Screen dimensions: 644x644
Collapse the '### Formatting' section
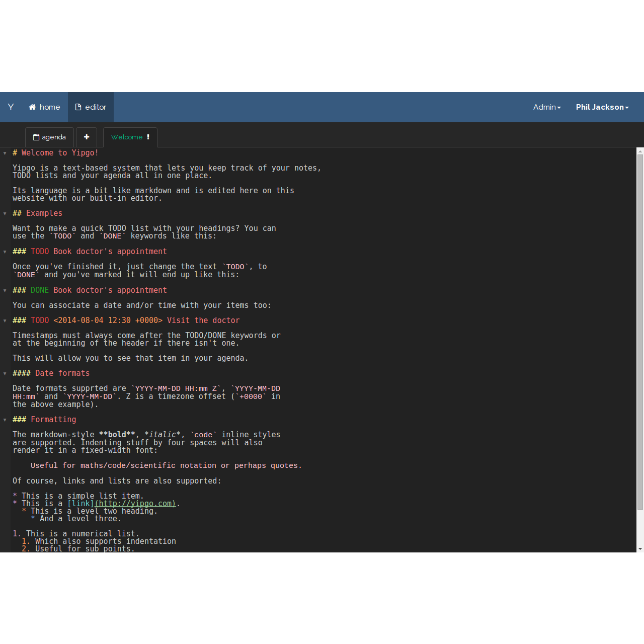coord(5,420)
